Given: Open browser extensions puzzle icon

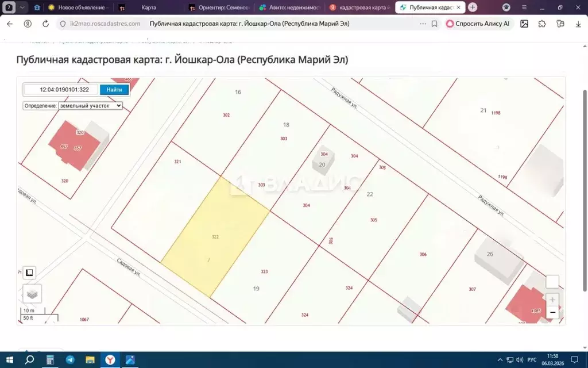Looking at the screenshot, I should [542, 24].
